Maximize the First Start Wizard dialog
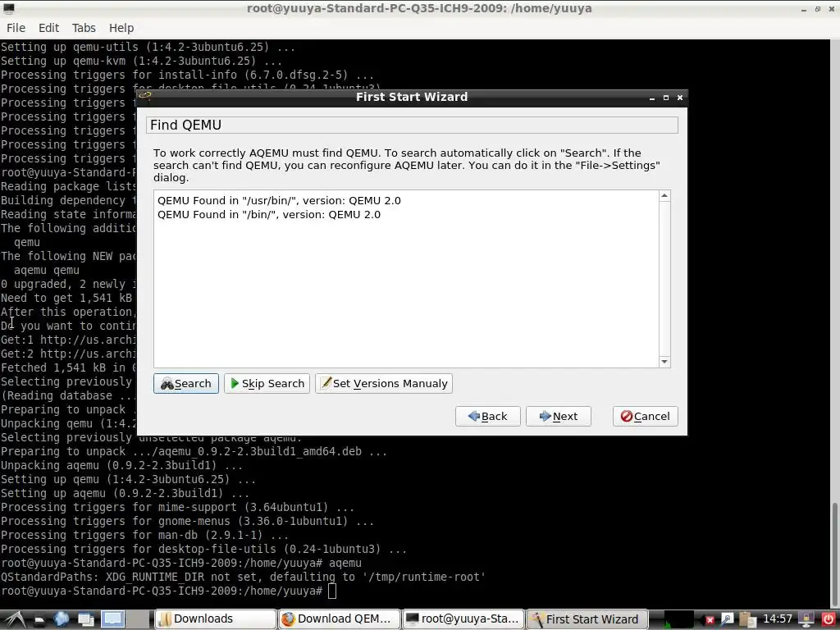The width and height of the screenshot is (840, 630). [666, 98]
